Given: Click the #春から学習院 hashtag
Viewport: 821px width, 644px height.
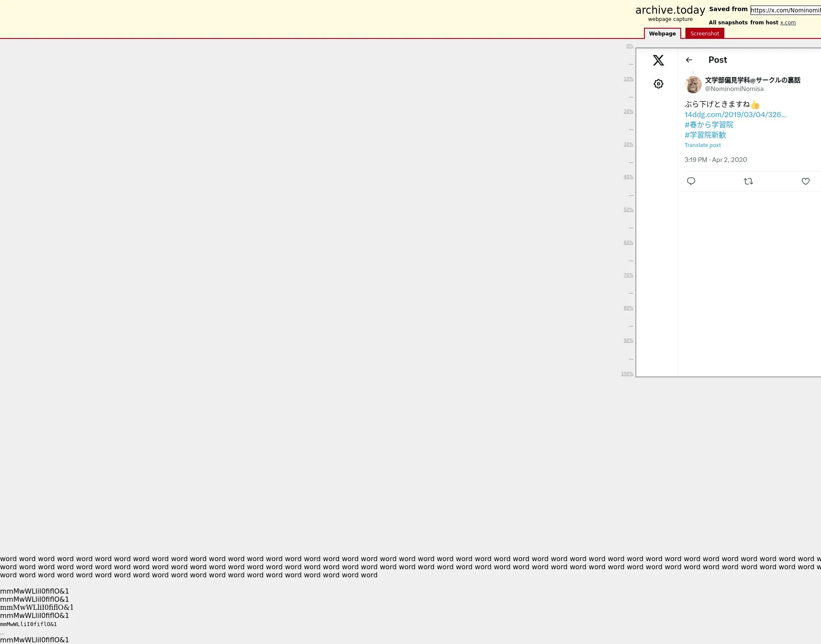Looking at the screenshot, I should [709, 125].
